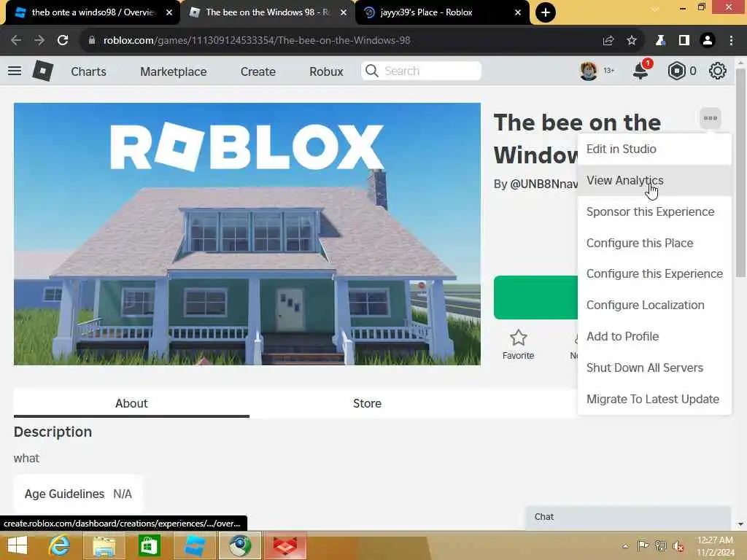Screen dimensions: 747x560
Task: Open a new browser tab
Action: pos(546,12)
